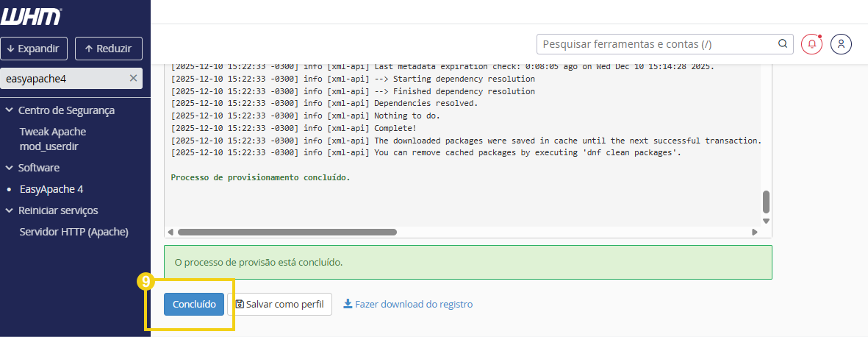Open Servidor HTTP (Apache) restart page
868x337 pixels.
click(73, 232)
